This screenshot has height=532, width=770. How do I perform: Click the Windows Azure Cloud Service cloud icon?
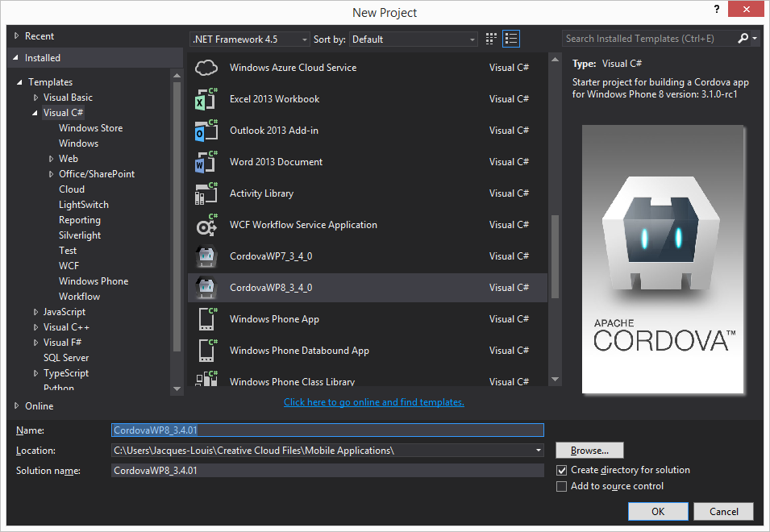point(206,68)
